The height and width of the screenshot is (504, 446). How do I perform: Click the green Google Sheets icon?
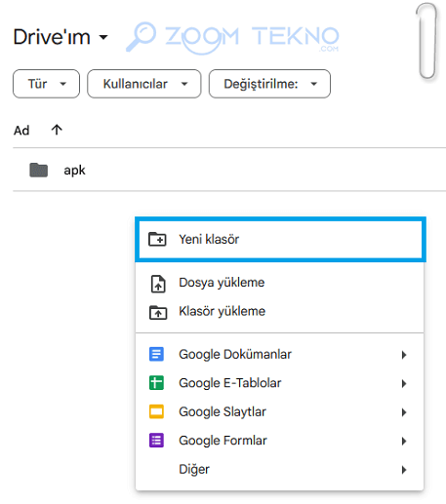point(156,383)
